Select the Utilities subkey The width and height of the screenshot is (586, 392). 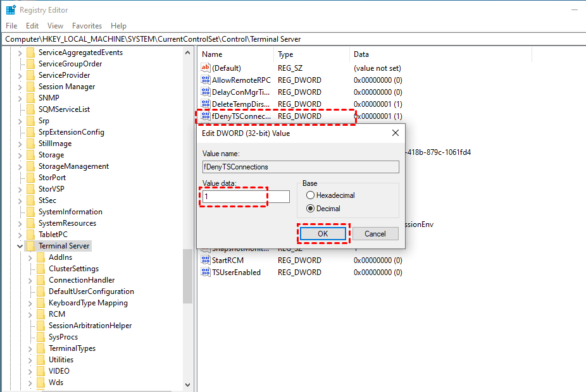(x=61, y=360)
